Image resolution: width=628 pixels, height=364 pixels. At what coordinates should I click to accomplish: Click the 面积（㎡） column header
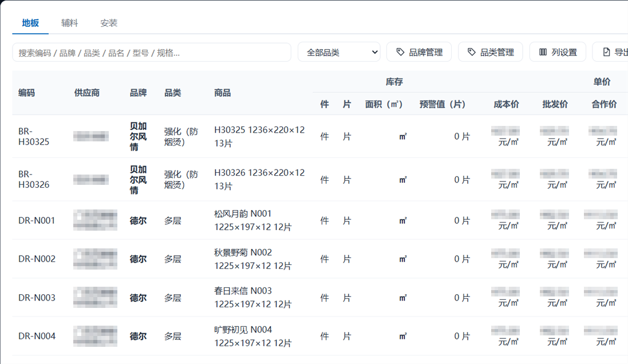384,105
